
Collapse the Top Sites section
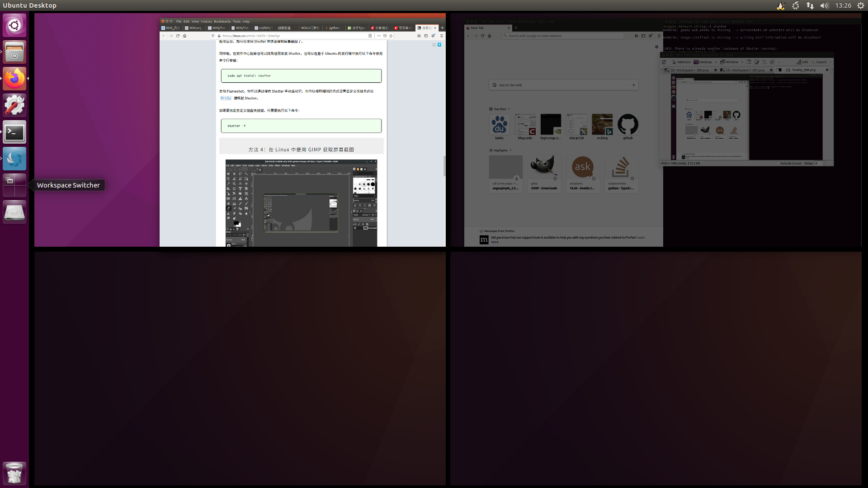pos(509,109)
